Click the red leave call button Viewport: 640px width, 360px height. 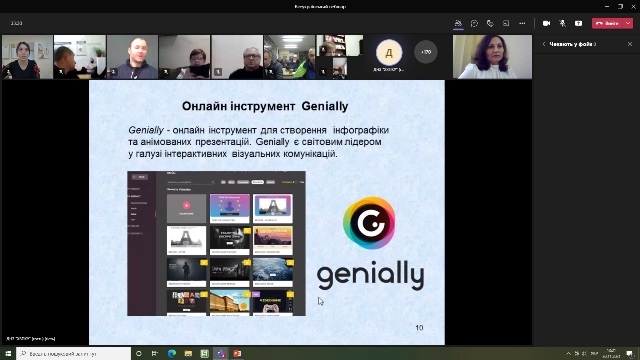(607, 23)
